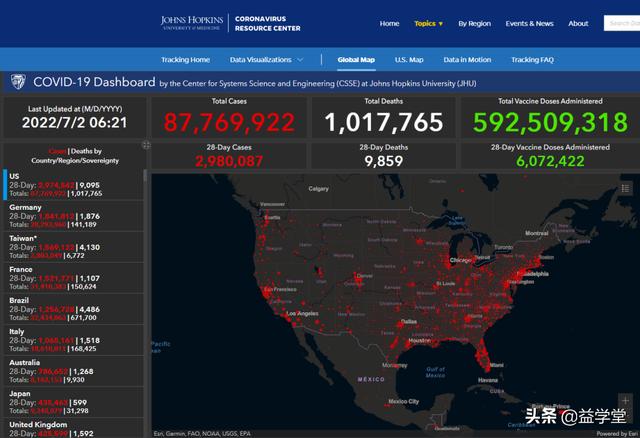Click the Houston label on the map
This screenshot has height=438, width=640.
[x=419, y=340]
